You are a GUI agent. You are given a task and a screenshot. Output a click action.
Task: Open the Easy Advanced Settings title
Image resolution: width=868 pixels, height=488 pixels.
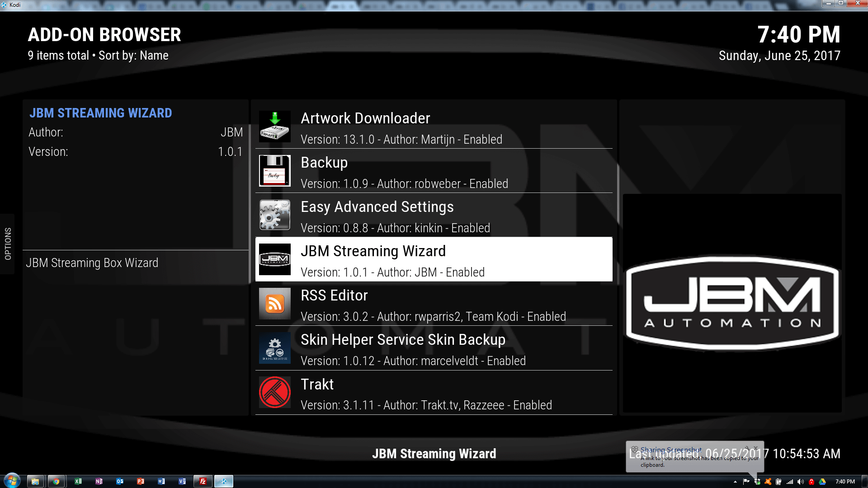(377, 207)
